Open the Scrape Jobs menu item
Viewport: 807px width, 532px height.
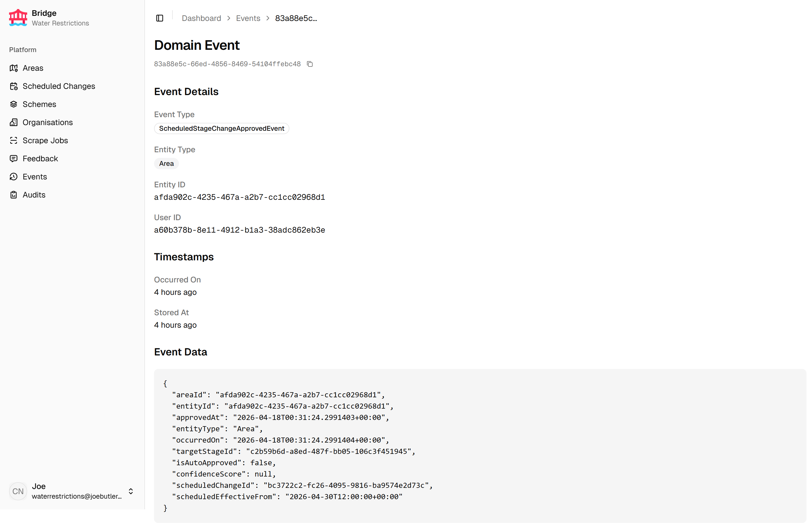pyautogui.click(x=45, y=140)
